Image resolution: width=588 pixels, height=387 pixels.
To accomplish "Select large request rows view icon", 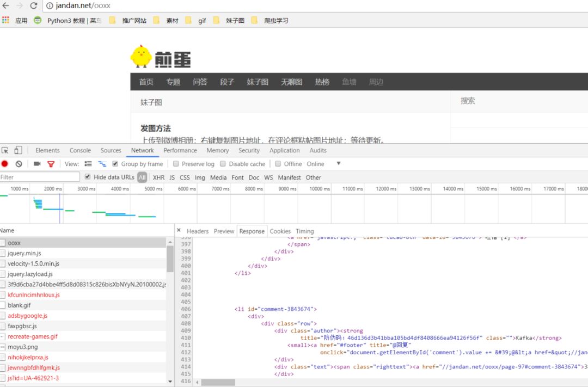I will (x=88, y=164).
